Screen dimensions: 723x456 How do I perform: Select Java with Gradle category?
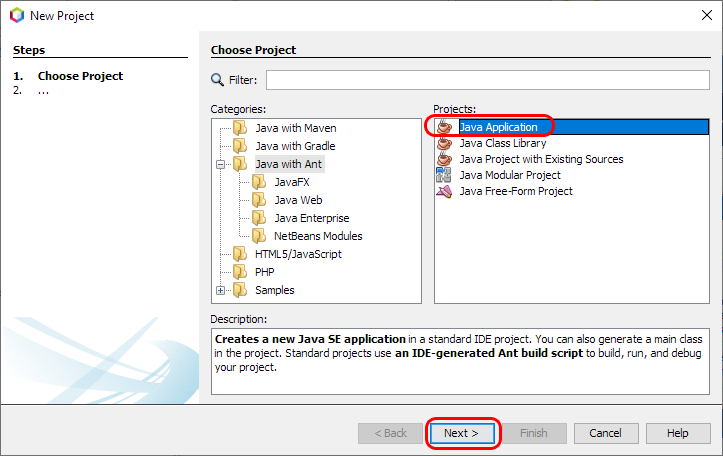(x=295, y=146)
